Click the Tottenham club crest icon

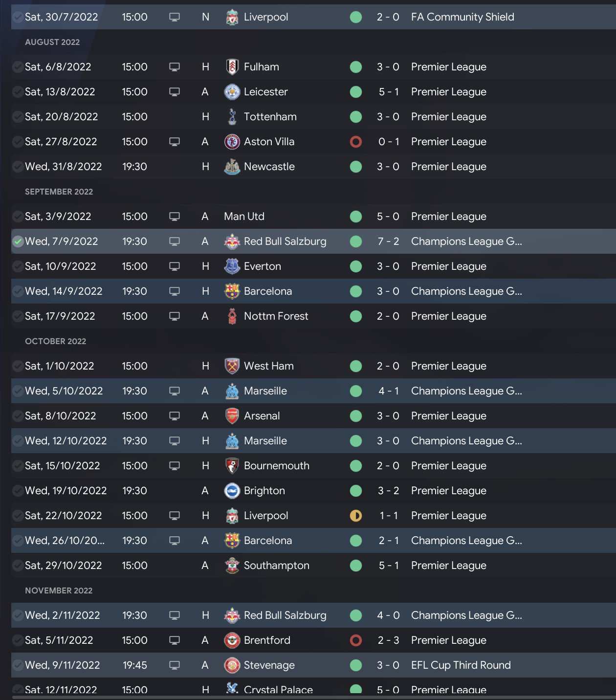pyautogui.click(x=232, y=117)
